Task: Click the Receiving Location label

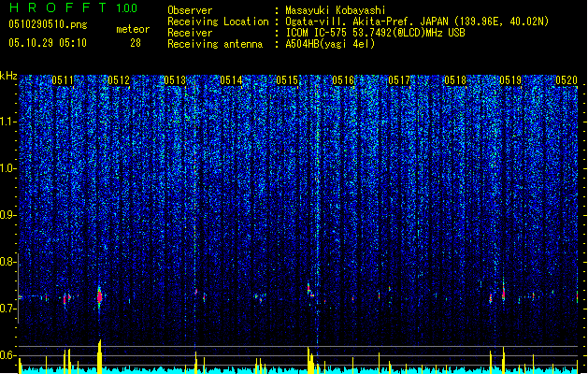Action: click(x=218, y=22)
